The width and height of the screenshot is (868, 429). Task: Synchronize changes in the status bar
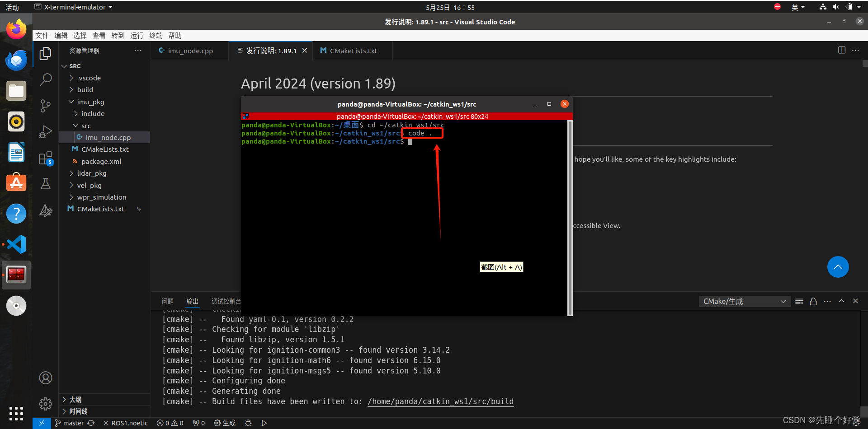pyautogui.click(x=91, y=423)
